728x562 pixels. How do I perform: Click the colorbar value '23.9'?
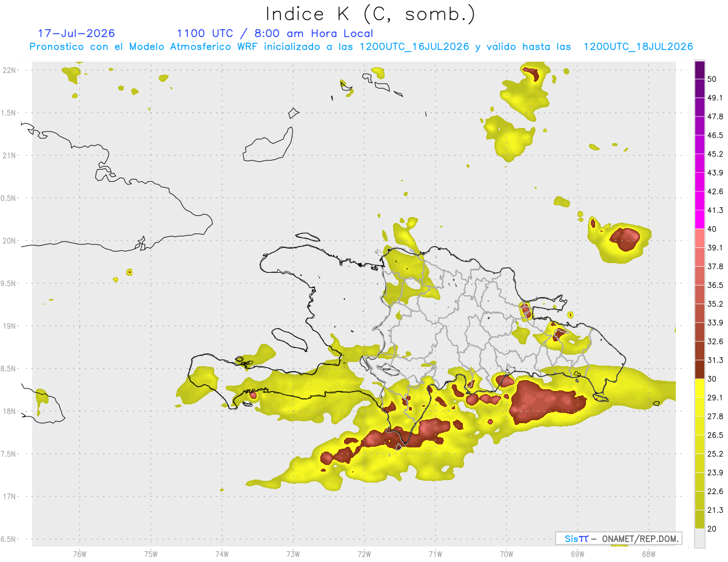(715, 473)
